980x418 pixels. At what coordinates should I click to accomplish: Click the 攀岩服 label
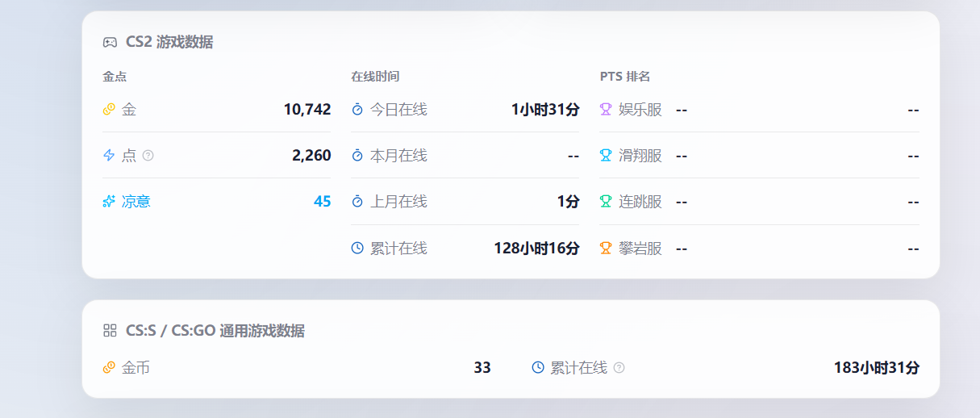(640, 248)
